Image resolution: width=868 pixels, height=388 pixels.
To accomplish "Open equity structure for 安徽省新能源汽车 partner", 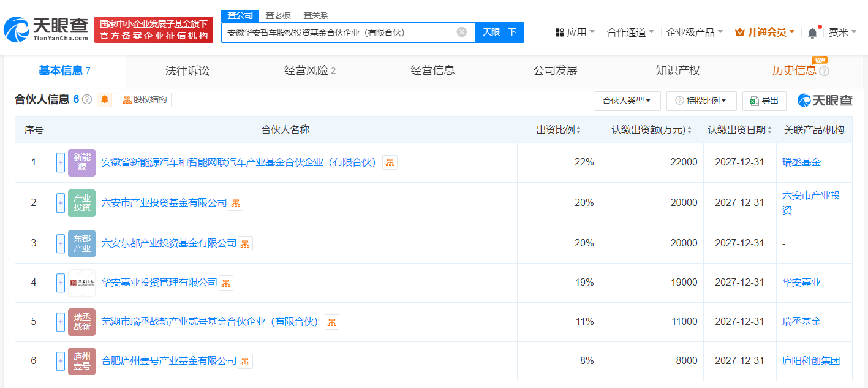I will point(390,162).
